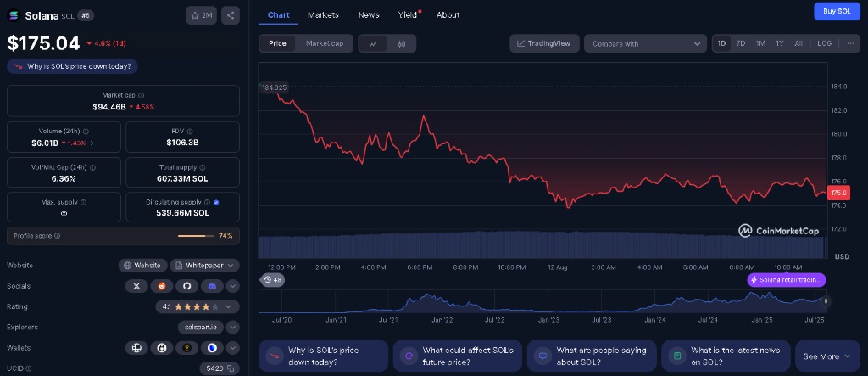Viewport: 868px width, 376px height.
Task: Add Solana to watchlist with the star button
Action: pyautogui.click(x=201, y=15)
